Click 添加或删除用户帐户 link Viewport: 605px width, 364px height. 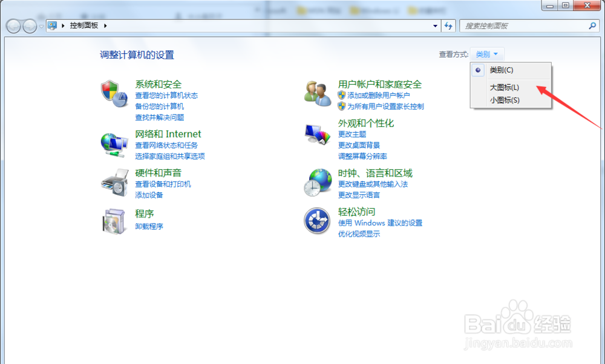(379, 96)
